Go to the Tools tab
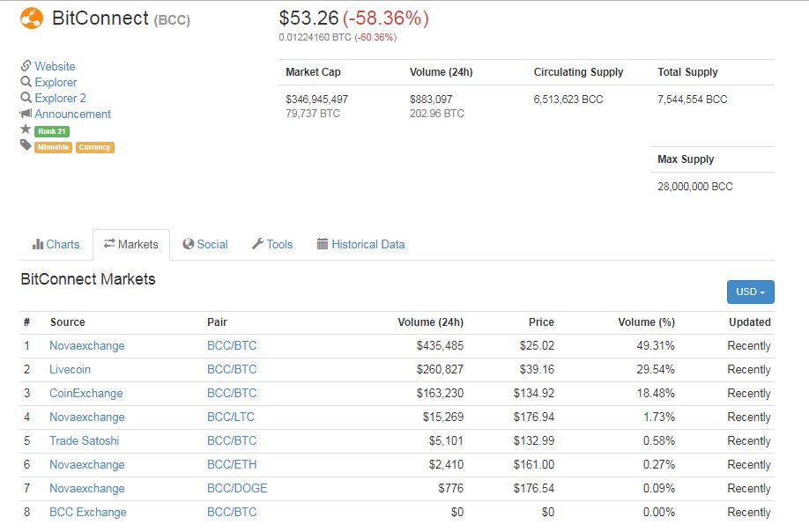Screen dimensions: 809x532 click(272, 244)
